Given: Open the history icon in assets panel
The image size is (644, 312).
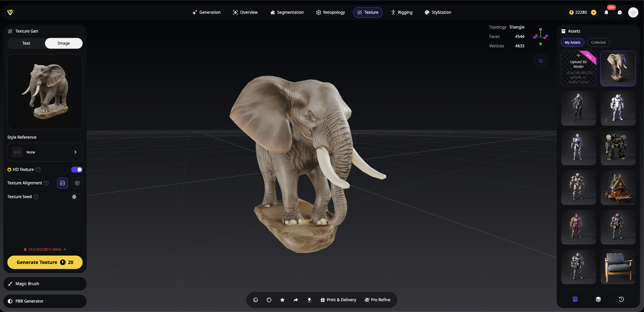Looking at the screenshot, I should 621,299.
